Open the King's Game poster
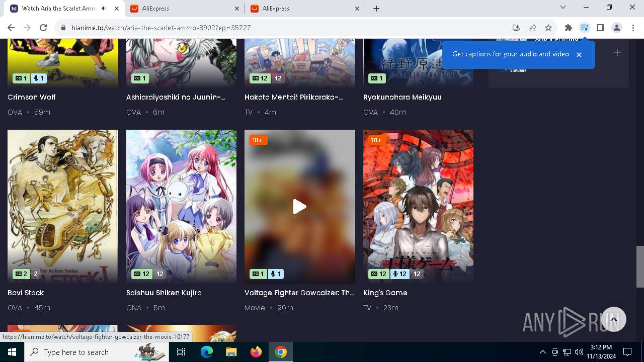This screenshot has height=362, width=644. coord(418,206)
